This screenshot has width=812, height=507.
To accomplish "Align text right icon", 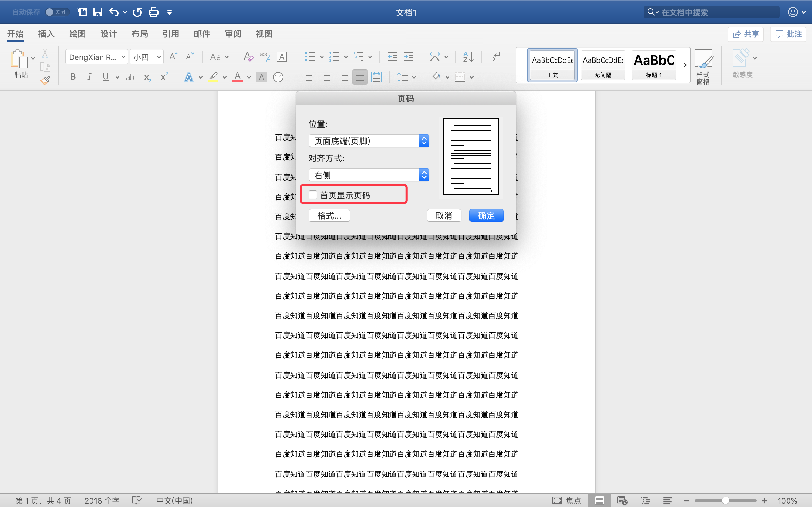I will coord(343,77).
